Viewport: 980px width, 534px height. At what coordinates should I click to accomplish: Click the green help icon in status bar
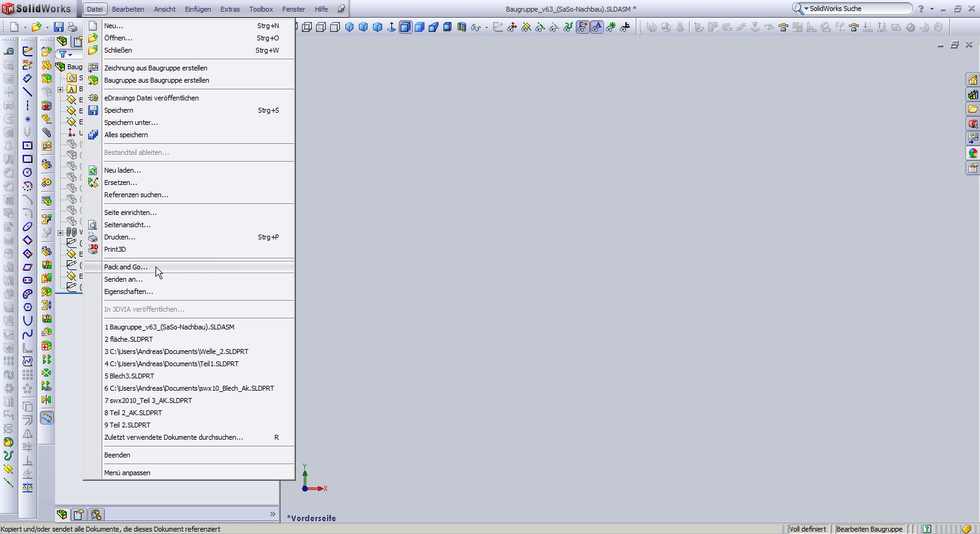pos(927,529)
